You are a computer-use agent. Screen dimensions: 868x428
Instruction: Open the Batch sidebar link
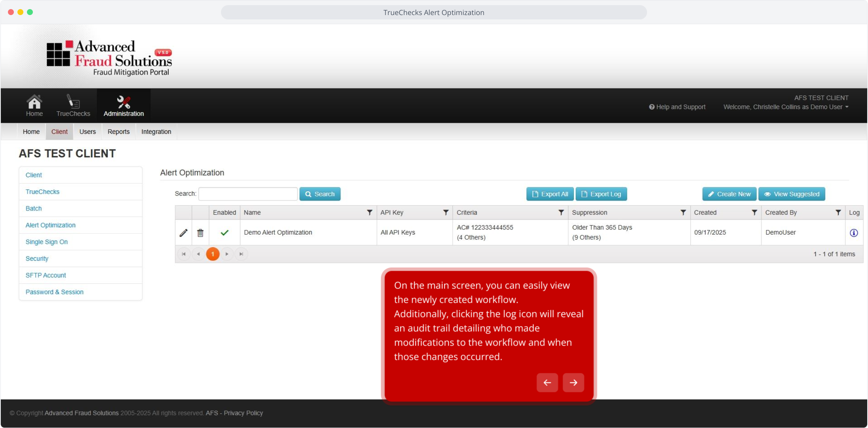34,208
